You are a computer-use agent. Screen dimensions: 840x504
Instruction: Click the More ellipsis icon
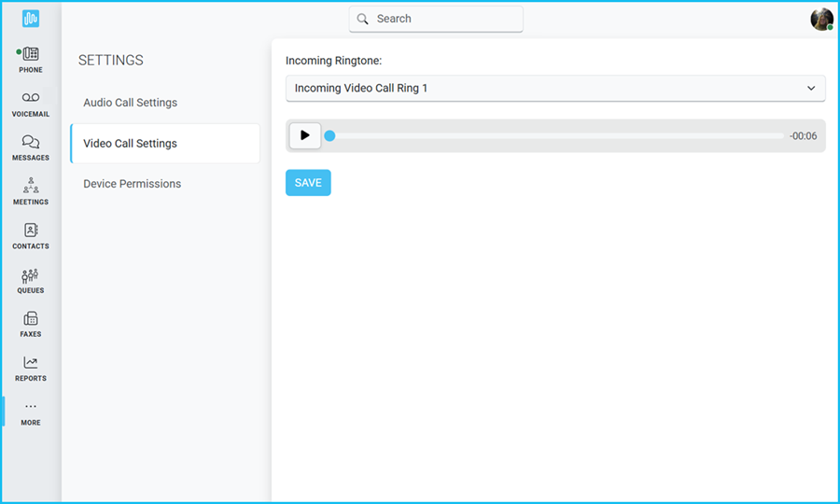(x=31, y=407)
